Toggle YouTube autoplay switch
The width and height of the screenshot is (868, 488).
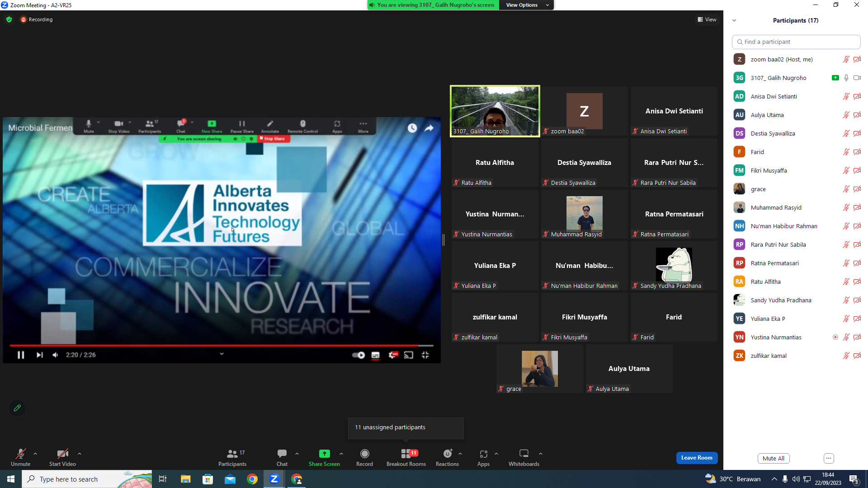(359, 355)
